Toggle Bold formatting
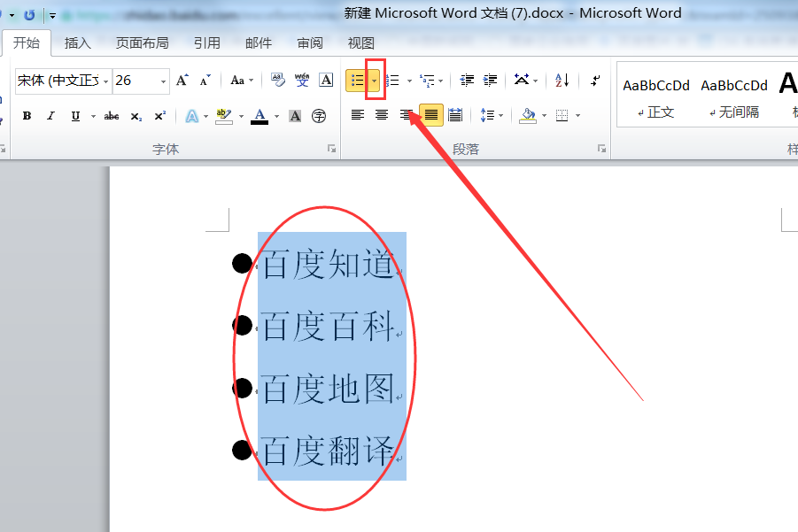Viewport: 798px width, 532px height. [x=27, y=116]
